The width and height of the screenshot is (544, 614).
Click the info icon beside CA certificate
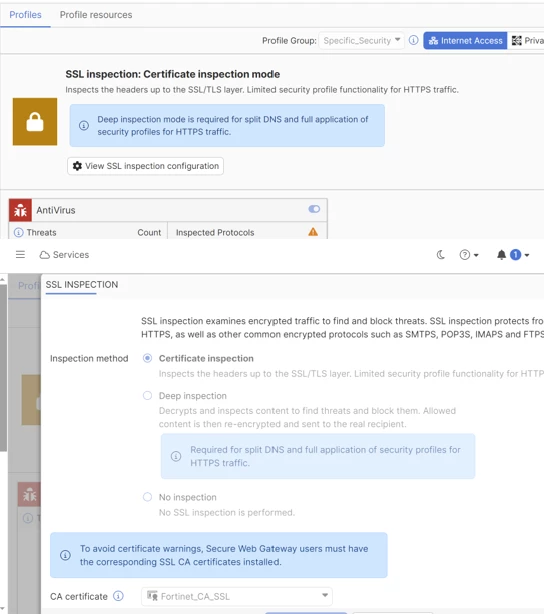coord(118,596)
